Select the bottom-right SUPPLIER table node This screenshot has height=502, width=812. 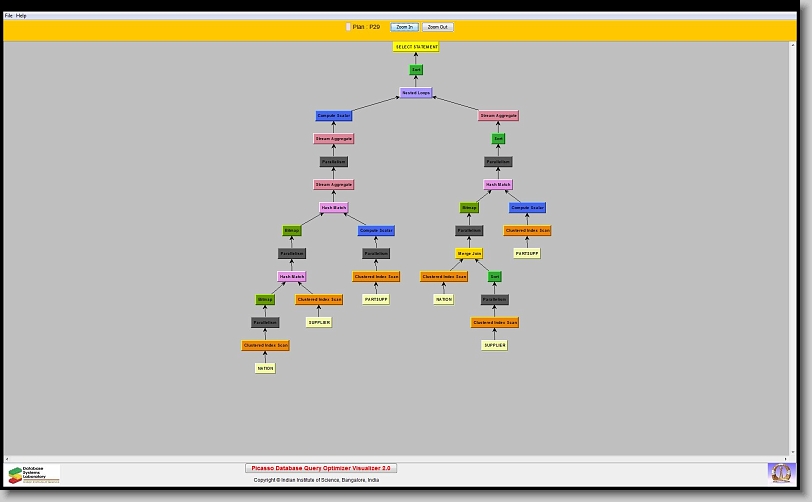click(494, 345)
